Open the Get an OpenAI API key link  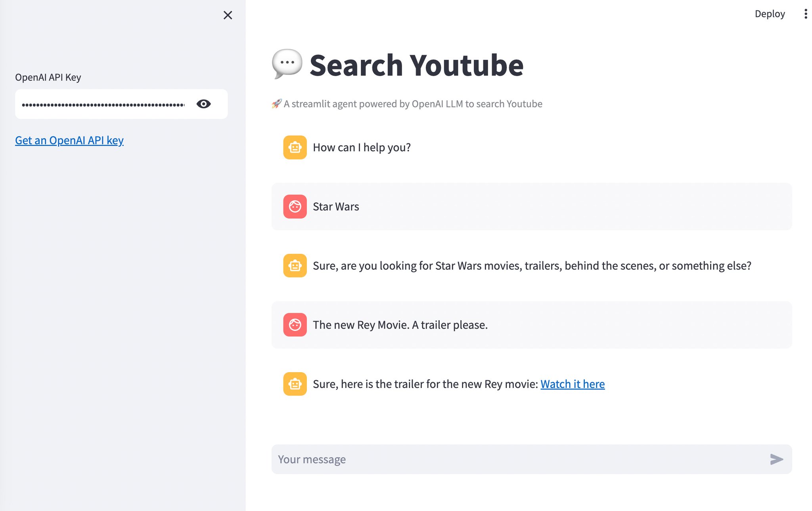(x=69, y=140)
